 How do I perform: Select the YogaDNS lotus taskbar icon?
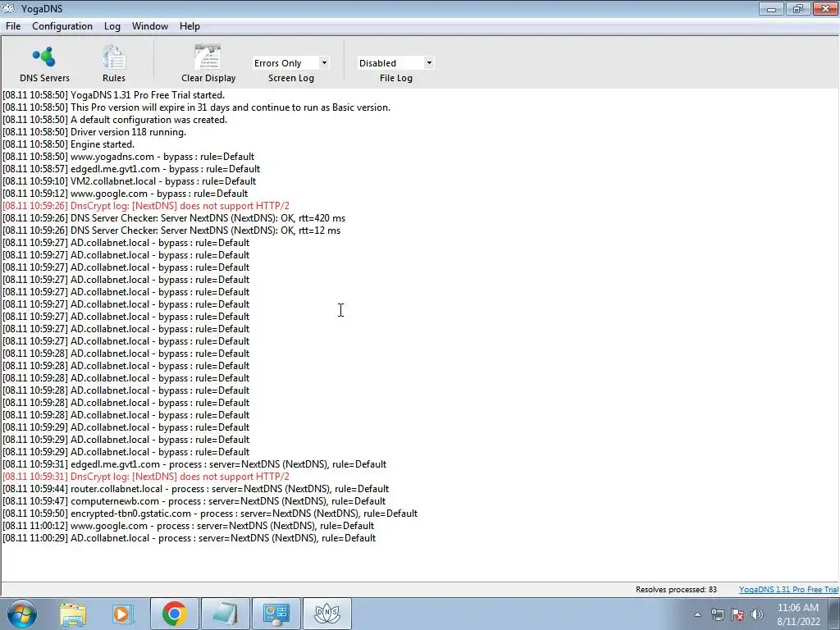tap(327, 614)
